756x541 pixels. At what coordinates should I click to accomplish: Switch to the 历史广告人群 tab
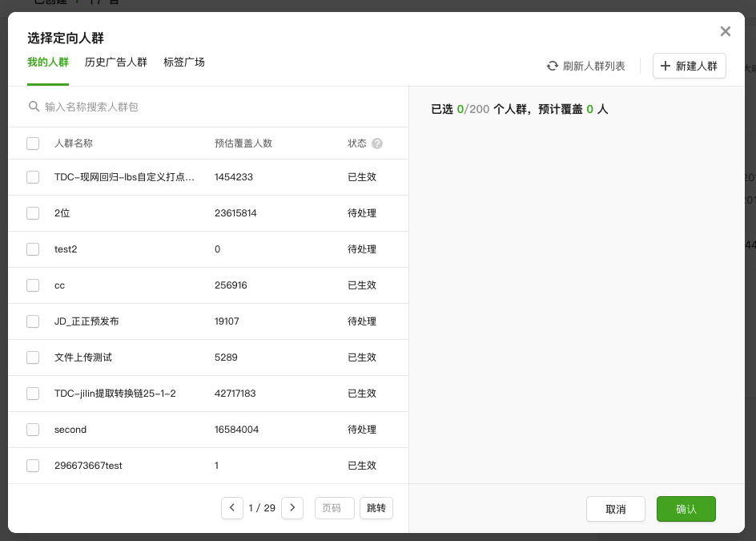point(116,62)
